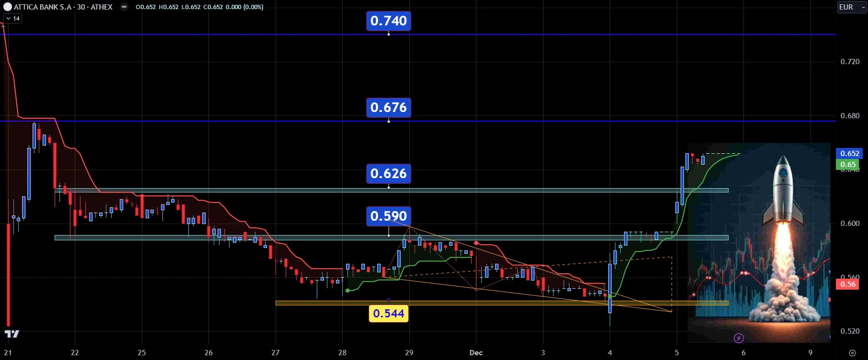Open chart settings hexagon gear icon

(852, 353)
